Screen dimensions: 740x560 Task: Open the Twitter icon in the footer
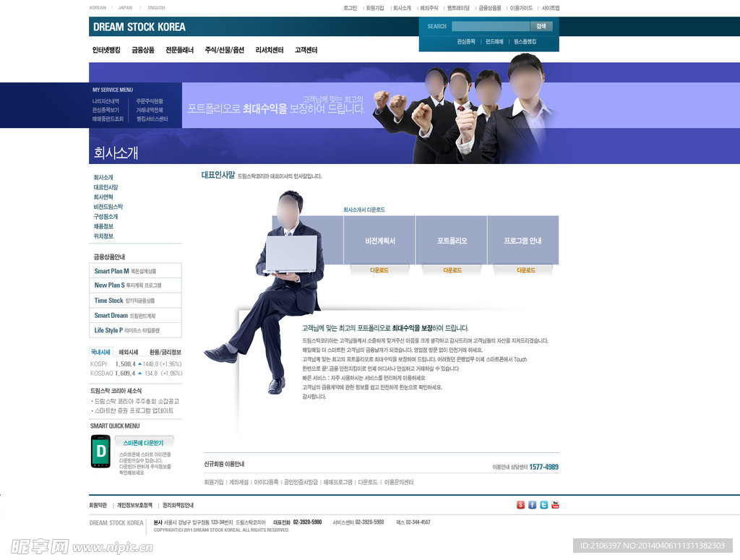pos(543,505)
